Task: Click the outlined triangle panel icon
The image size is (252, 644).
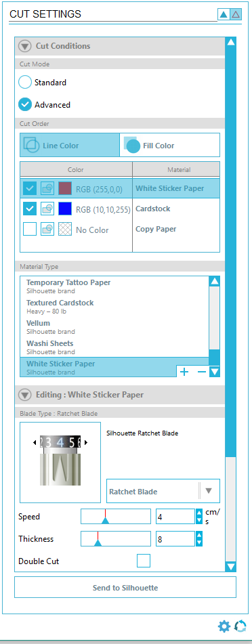Action: tap(235, 15)
